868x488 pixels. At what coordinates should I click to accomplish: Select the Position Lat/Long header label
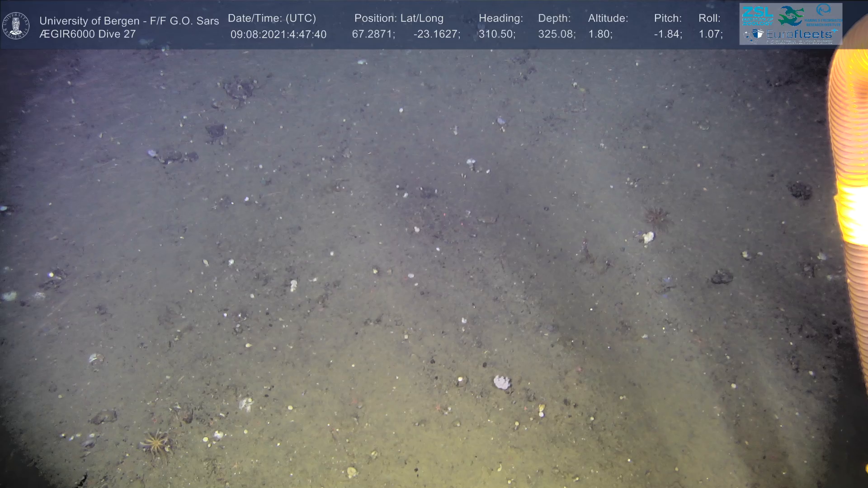click(399, 18)
